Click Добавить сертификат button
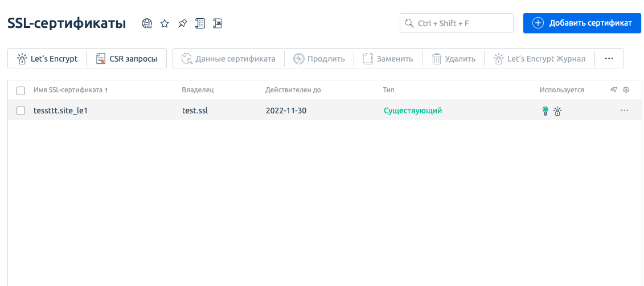Image resolution: width=644 pixels, height=286 pixels. 582,23
